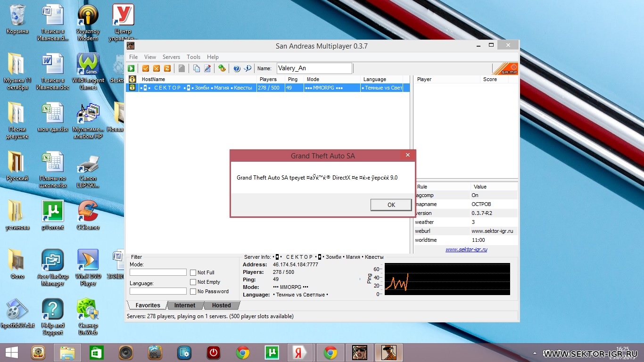Select the Фото folder on desktop
The image size is (644, 362).
point(17,264)
